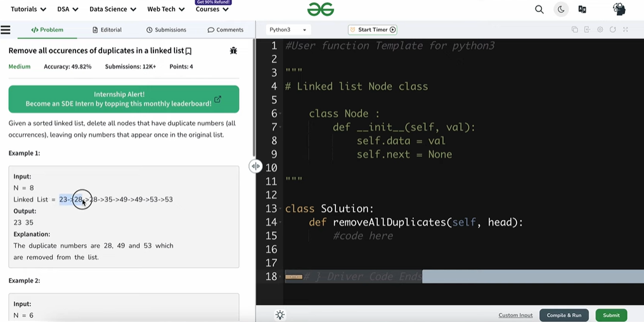The width and height of the screenshot is (644, 322).
Task: Expand the Web Tech menu
Action: 166,9
